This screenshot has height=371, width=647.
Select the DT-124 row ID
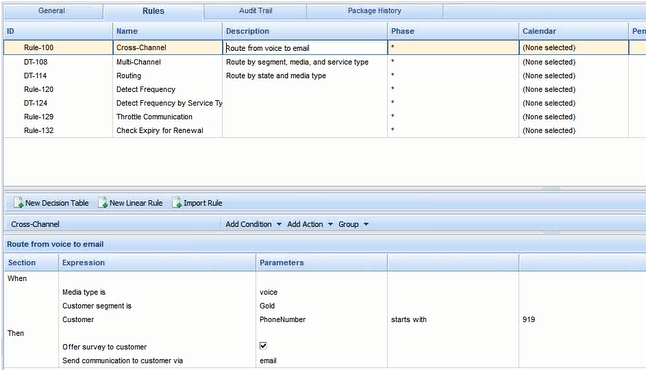point(35,103)
